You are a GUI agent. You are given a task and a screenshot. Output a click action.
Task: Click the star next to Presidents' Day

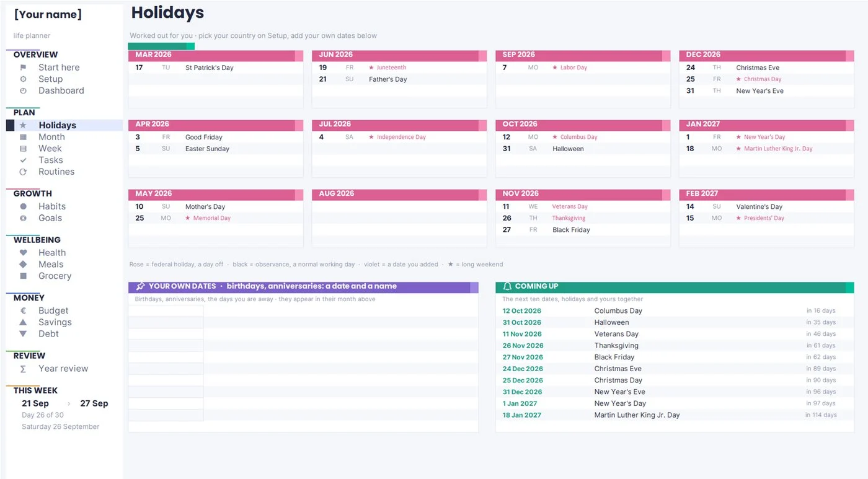point(738,218)
